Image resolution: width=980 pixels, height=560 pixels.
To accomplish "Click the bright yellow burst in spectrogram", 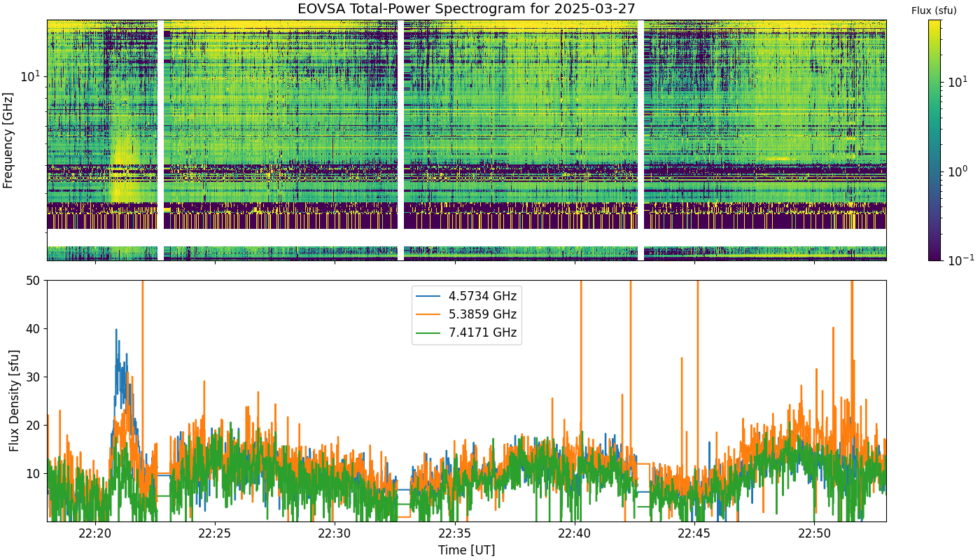I will point(123,168).
